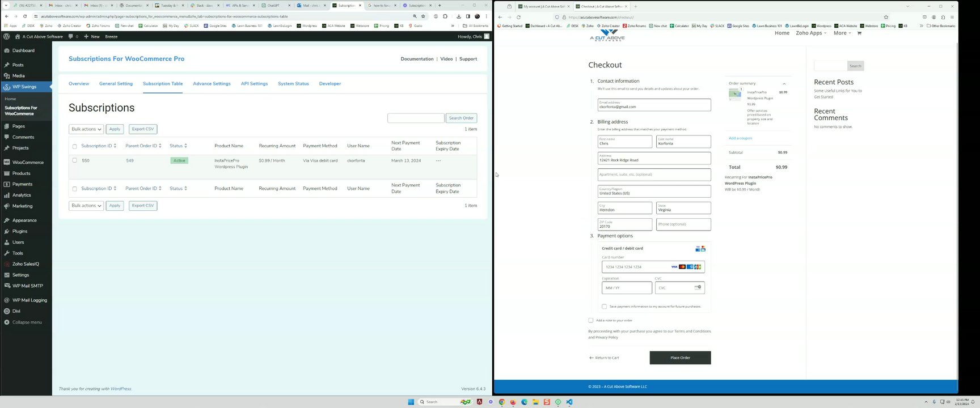Open Dashboard in WordPress sidebar
The width and height of the screenshot is (980, 408).
click(23, 50)
